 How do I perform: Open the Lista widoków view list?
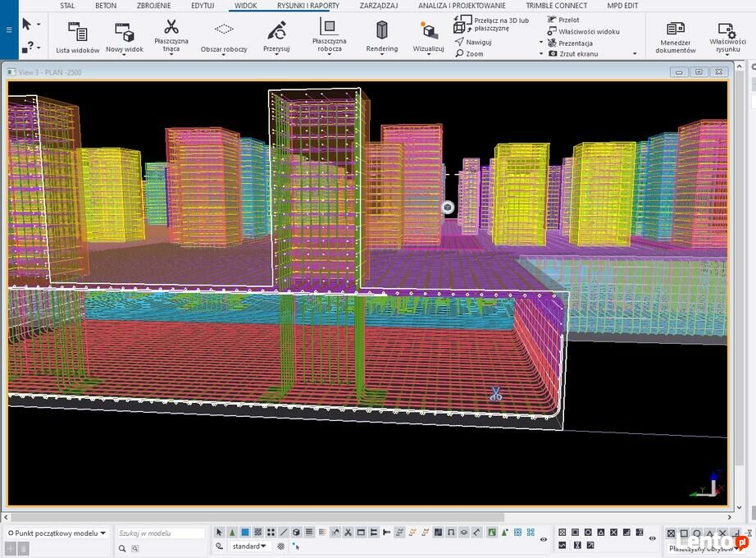tap(77, 37)
